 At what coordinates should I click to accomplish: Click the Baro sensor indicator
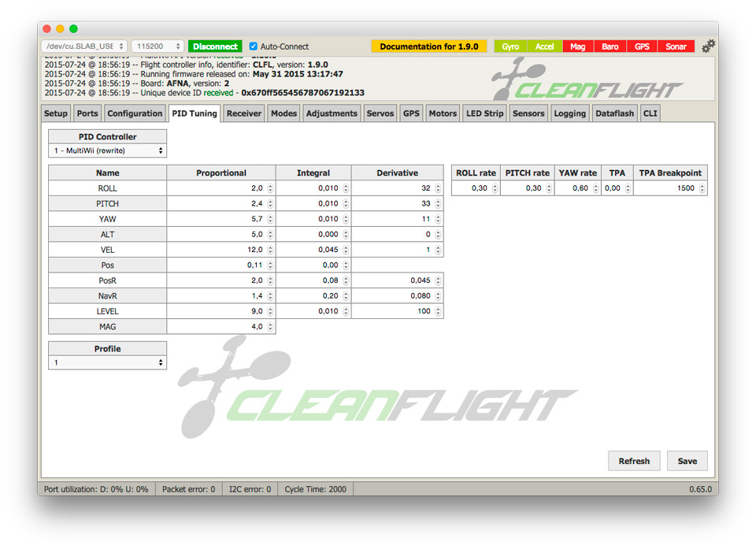610,46
